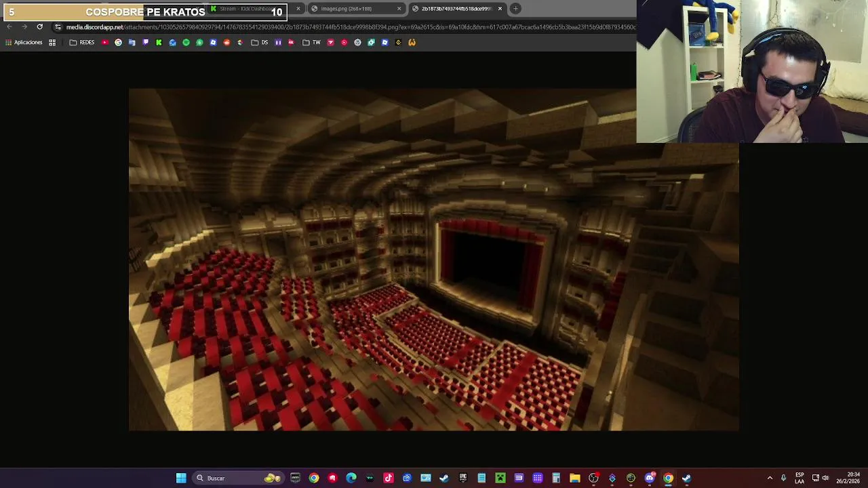Close the images.png tab
Screen dimensions: 868x488
(399, 9)
